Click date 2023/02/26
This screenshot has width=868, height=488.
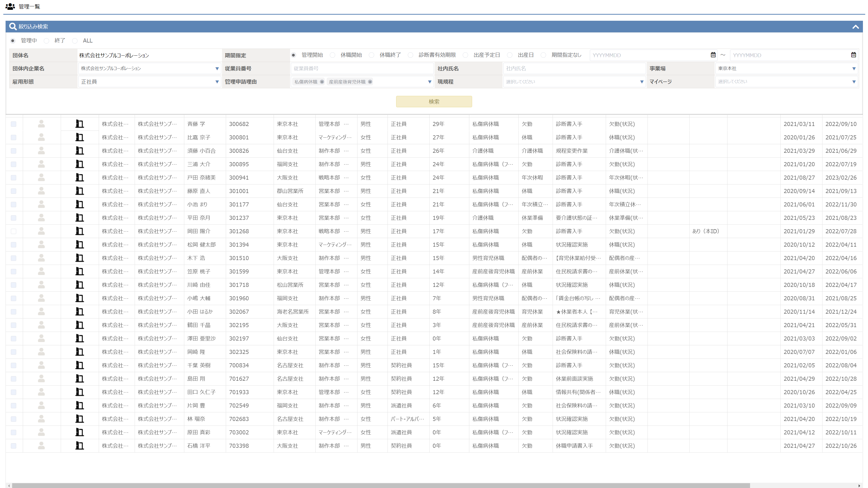click(841, 178)
